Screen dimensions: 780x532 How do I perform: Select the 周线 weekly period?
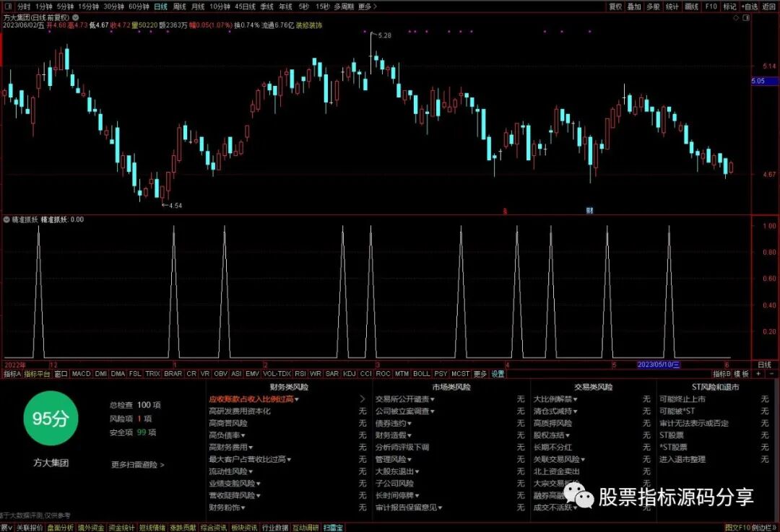pyautogui.click(x=180, y=6)
